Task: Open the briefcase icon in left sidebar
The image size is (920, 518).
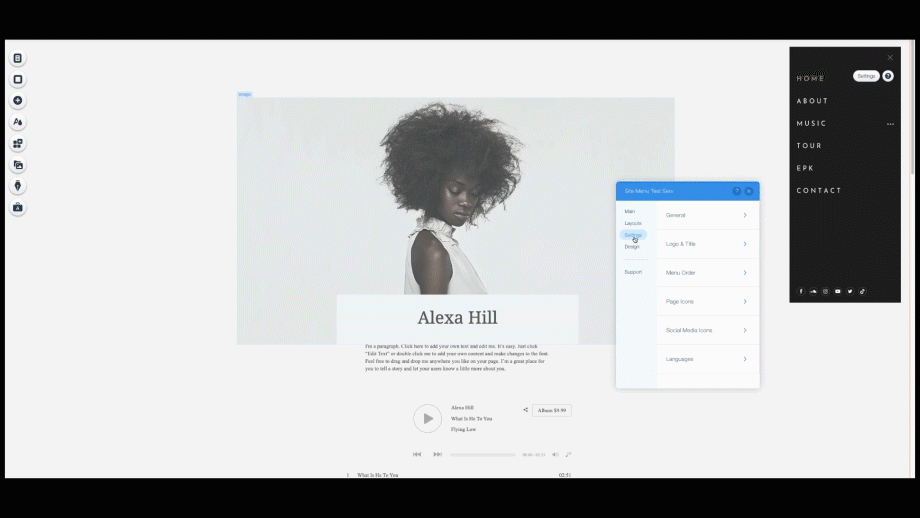Action: tap(17, 208)
